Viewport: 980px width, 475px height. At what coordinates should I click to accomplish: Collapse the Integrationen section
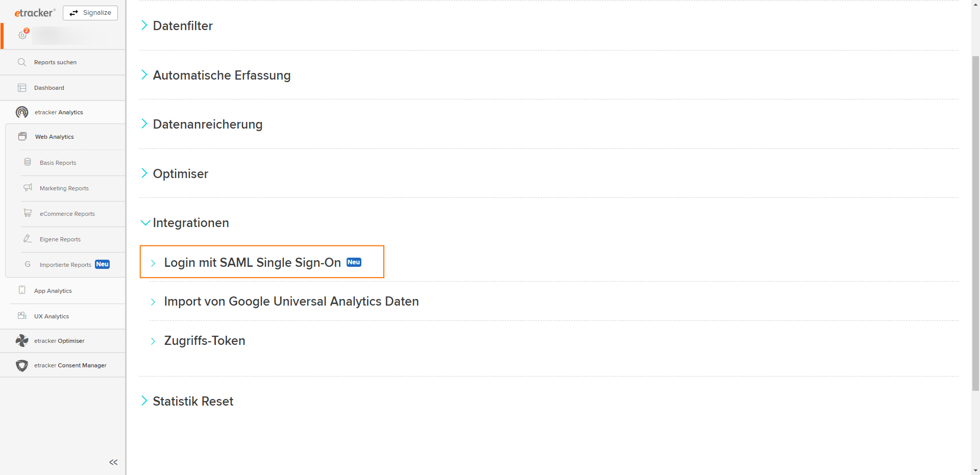[x=190, y=223]
